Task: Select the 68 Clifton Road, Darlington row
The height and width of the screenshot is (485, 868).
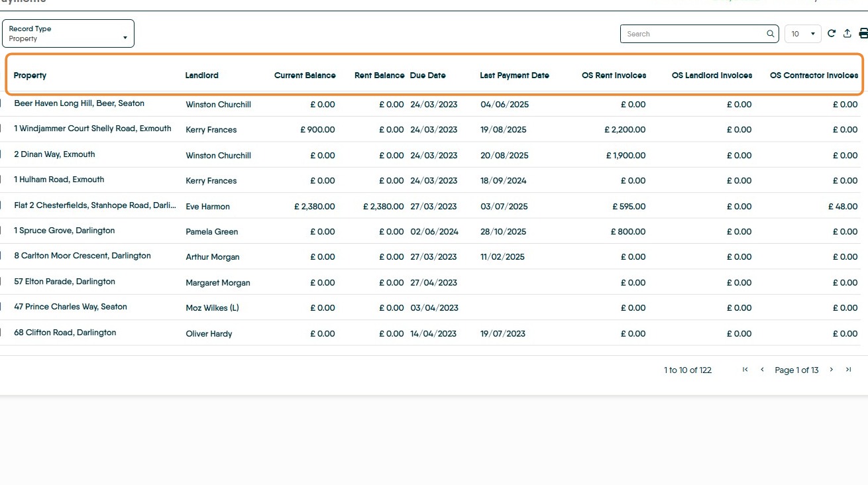Action: click(65, 333)
